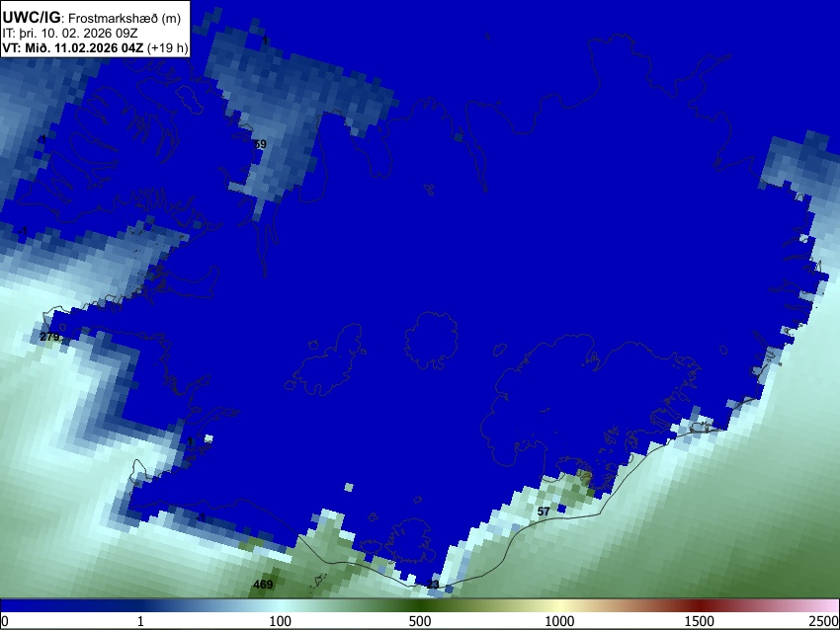Pick dark green color above 500 on scale

[x=419, y=605]
